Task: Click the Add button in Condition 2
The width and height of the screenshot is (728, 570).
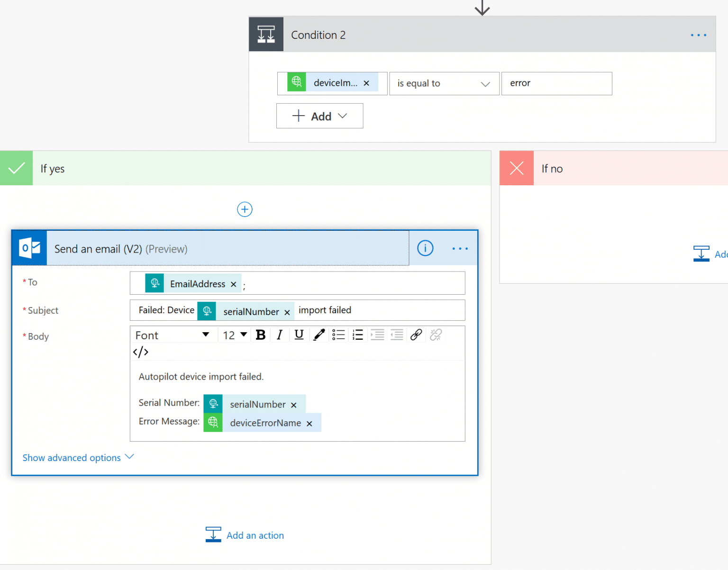Action: click(x=319, y=116)
